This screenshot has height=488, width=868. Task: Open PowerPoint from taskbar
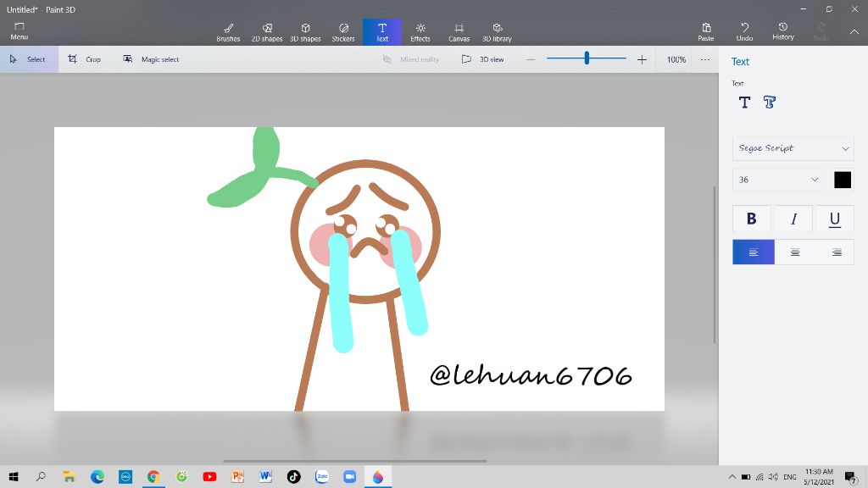[237, 476]
